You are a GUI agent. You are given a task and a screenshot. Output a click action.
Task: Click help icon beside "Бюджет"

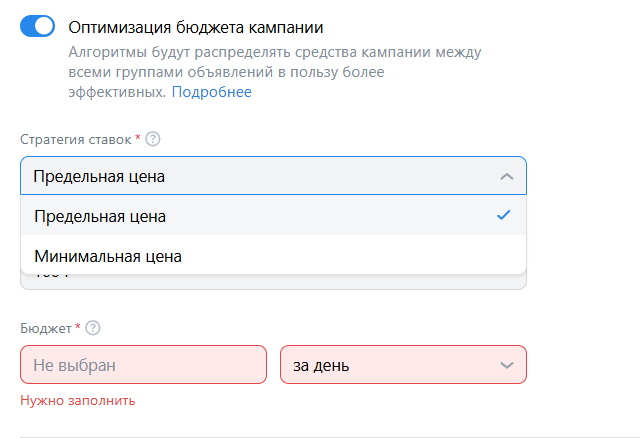(93, 328)
